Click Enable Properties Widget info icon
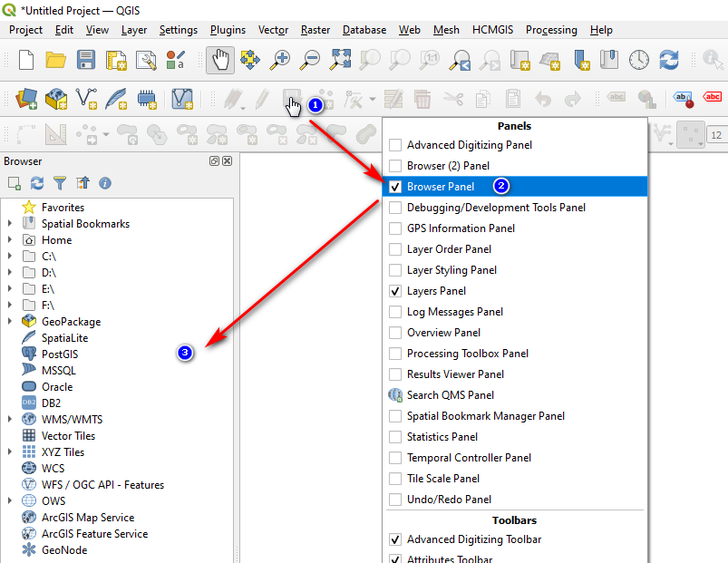728x563 pixels. (105, 183)
